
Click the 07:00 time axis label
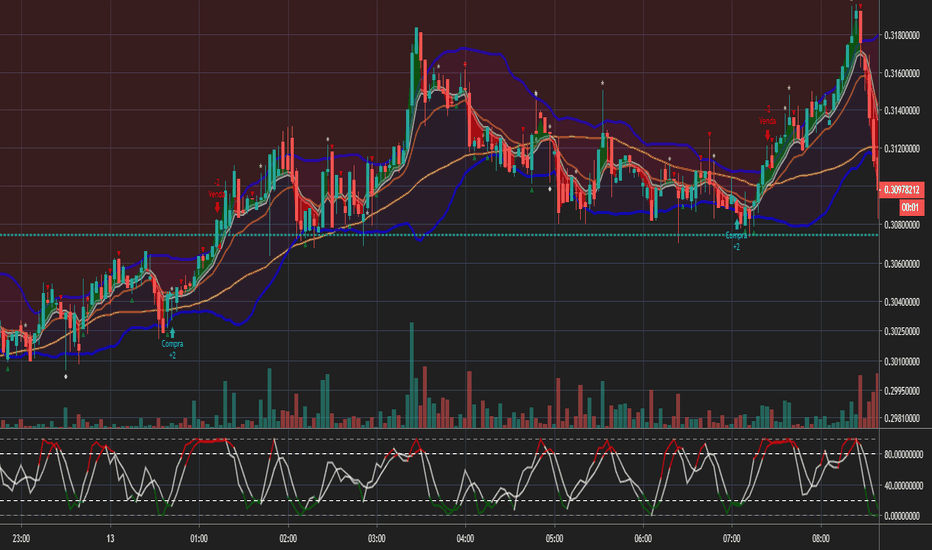pyautogui.click(x=732, y=539)
